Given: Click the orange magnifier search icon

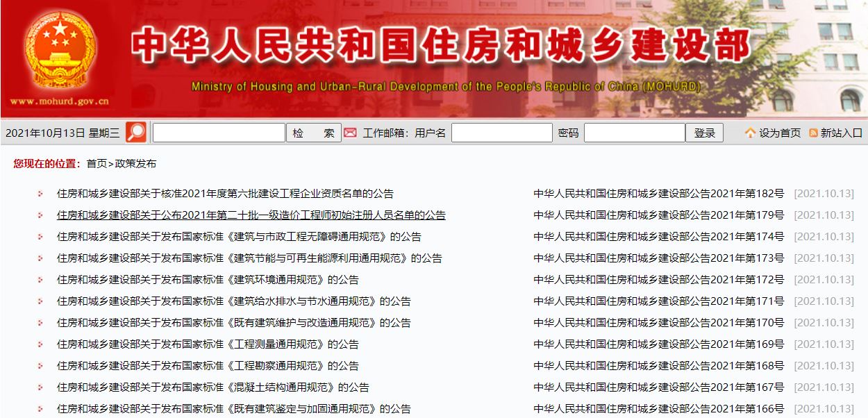Looking at the screenshot, I should tap(136, 133).
